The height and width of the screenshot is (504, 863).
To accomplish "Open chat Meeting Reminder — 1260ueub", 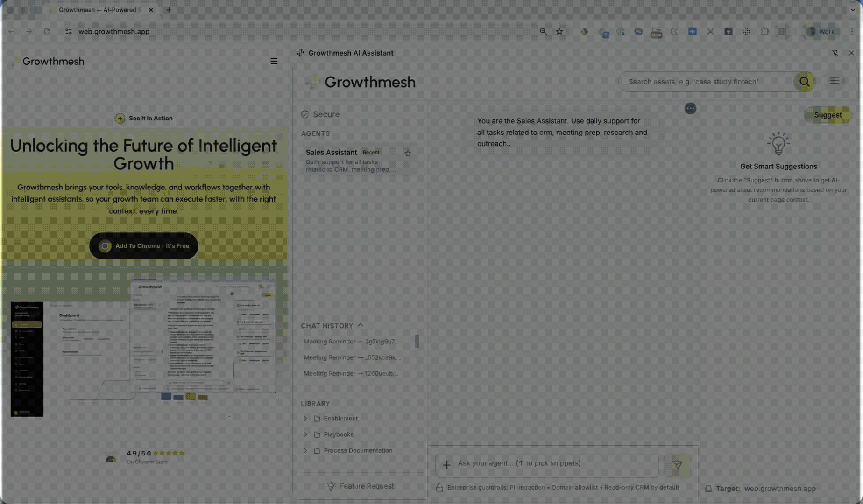I will tap(351, 373).
